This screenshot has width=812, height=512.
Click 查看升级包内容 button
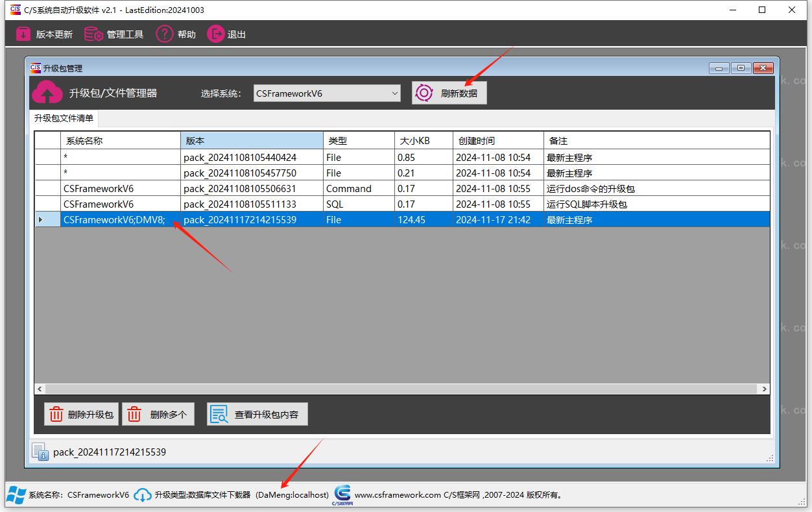click(257, 415)
